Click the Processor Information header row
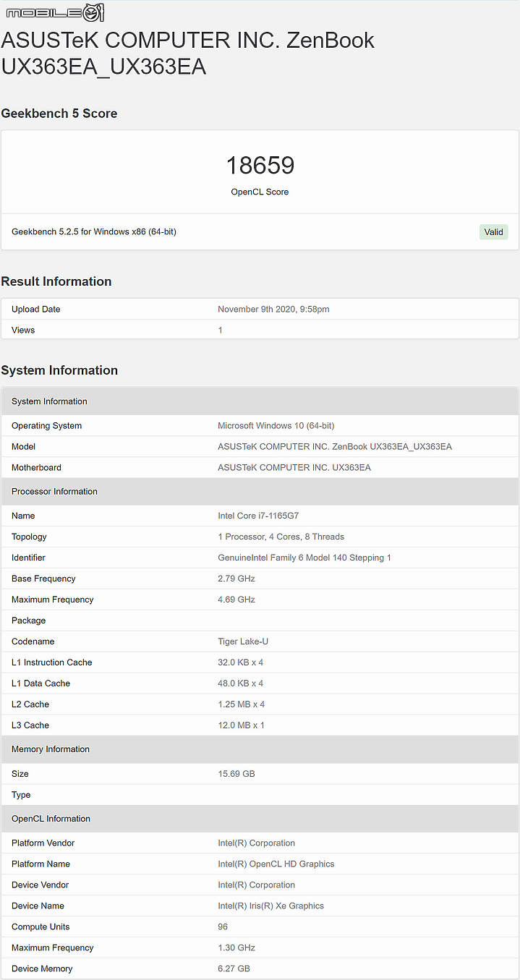Image resolution: width=520 pixels, height=980 pixels. tap(260, 492)
